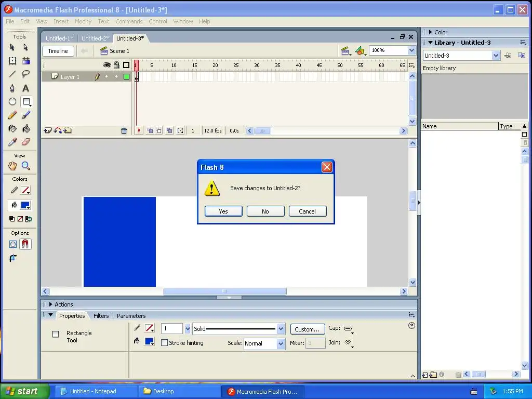The height and width of the screenshot is (399, 532).
Task: Click the Edit Symbols icon
Action: point(360,51)
